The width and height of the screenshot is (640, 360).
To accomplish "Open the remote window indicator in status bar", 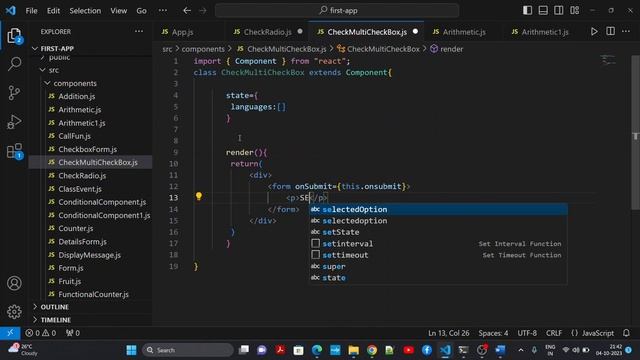I will [10, 333].
